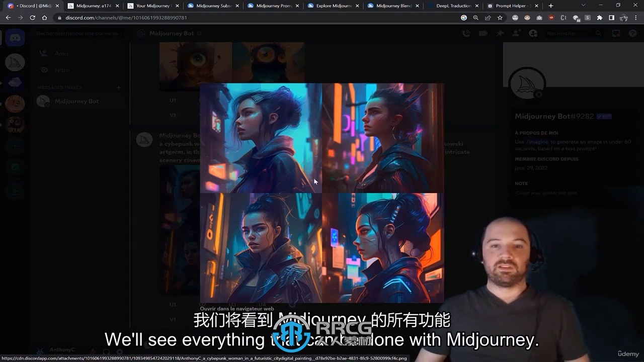The image size is (644, 362).
Task: Open the Google icon in the address bar
Action: (x=464, y=18)
